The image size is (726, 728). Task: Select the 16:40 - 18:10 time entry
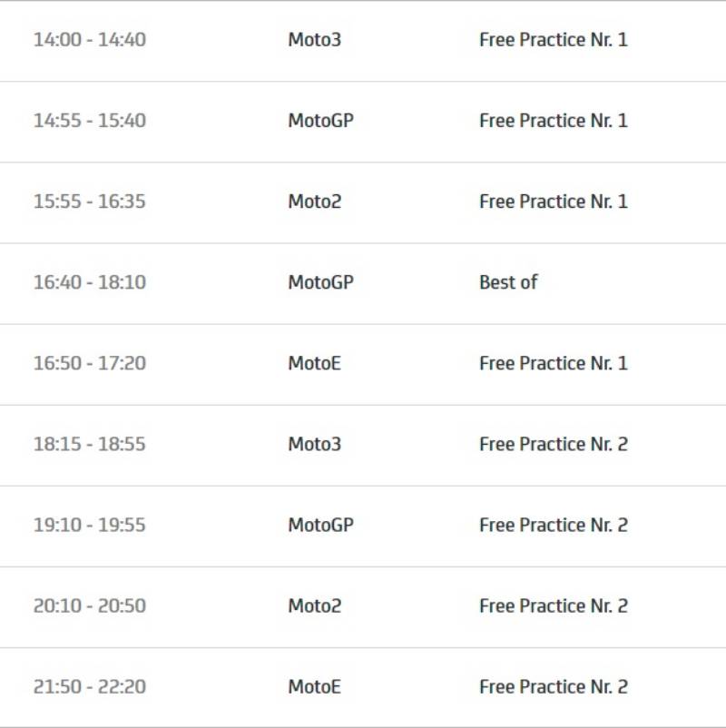click(x=89, y=282)
